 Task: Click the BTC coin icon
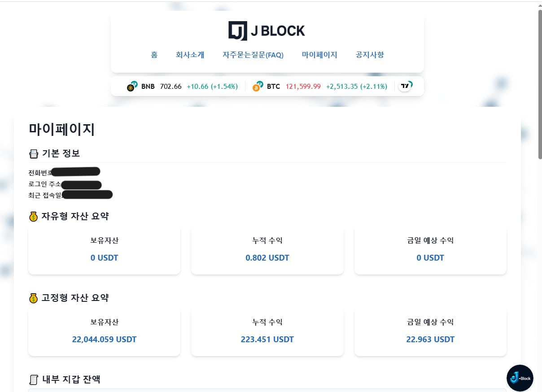point(258,87)
